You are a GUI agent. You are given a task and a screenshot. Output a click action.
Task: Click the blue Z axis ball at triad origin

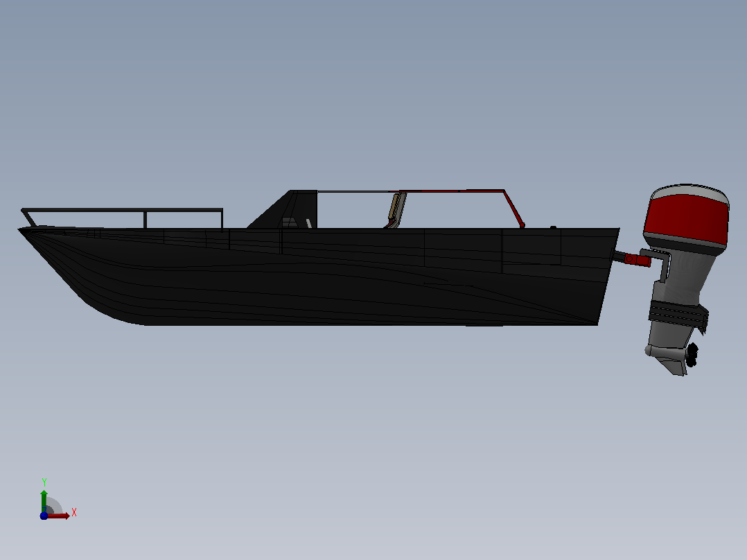tap(44, 516)
